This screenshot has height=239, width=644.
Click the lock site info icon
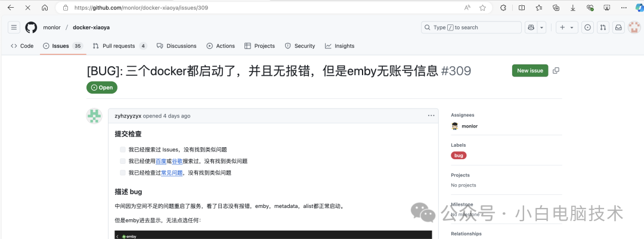pos(66,7)
